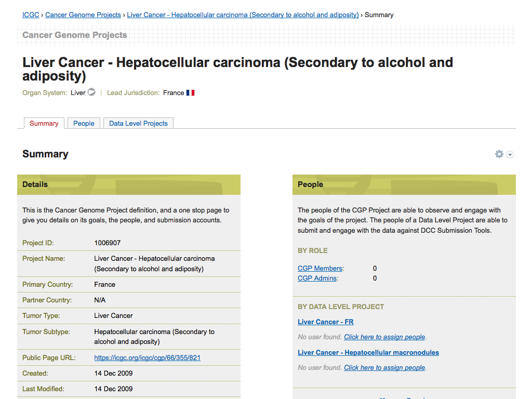The width and height of the screenshot is (532, 399).
Task: Open the Summary settings gear
Action: (x=499, y=154)
